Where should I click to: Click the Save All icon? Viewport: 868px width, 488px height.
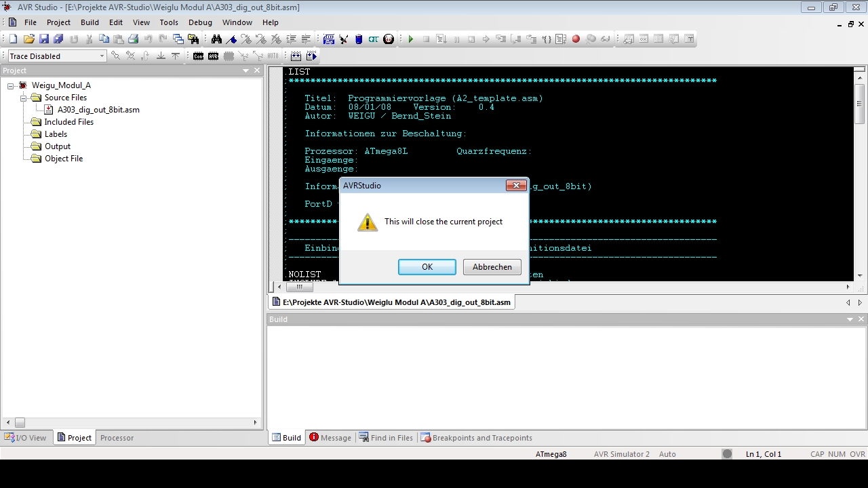59,39
